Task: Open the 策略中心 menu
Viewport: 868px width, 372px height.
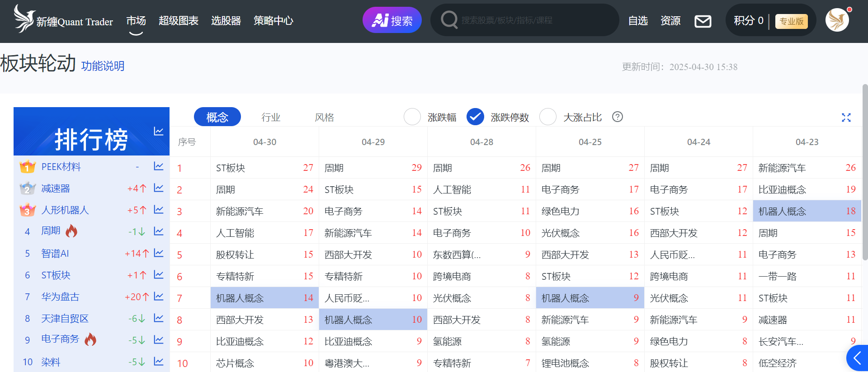Action: pos(274,21)
